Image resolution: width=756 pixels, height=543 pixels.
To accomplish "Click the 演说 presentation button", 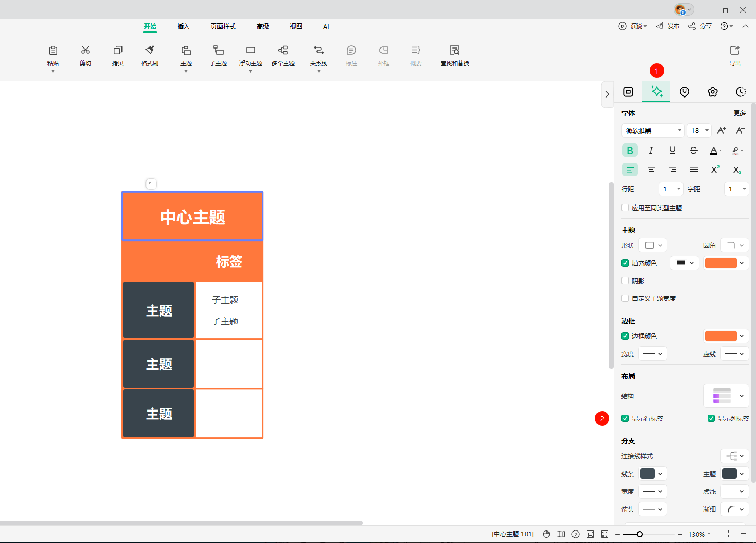I will pos(633,26).
